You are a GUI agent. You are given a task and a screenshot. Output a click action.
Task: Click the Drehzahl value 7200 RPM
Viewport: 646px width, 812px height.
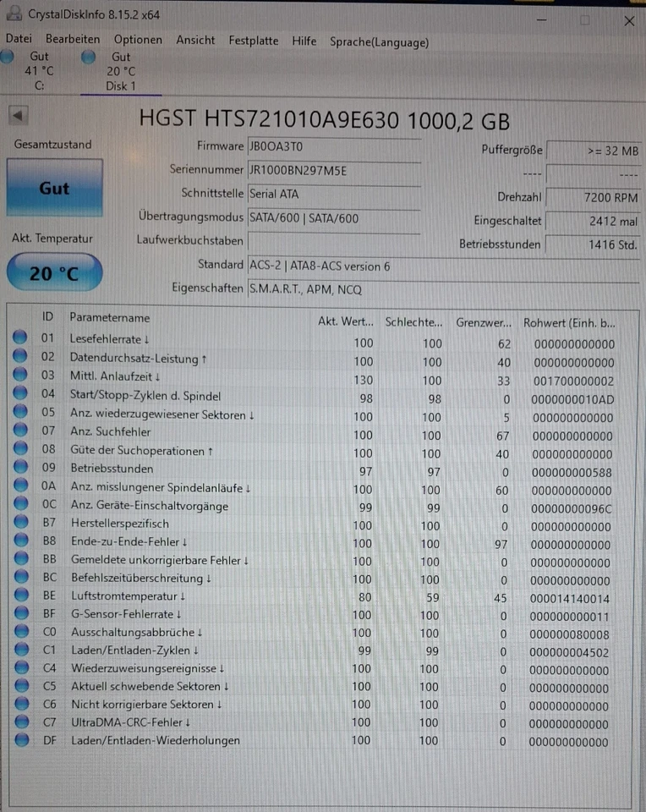pyautogui.click(x=594, y=198)
